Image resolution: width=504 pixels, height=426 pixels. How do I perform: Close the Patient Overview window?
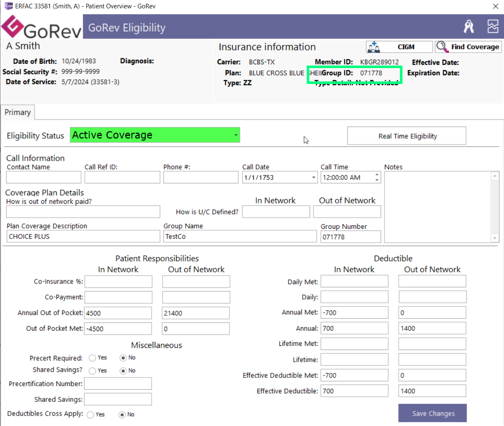point(495,6)
